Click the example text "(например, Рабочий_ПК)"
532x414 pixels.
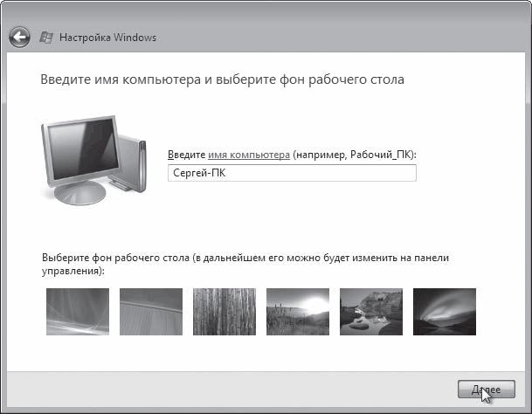354,155
